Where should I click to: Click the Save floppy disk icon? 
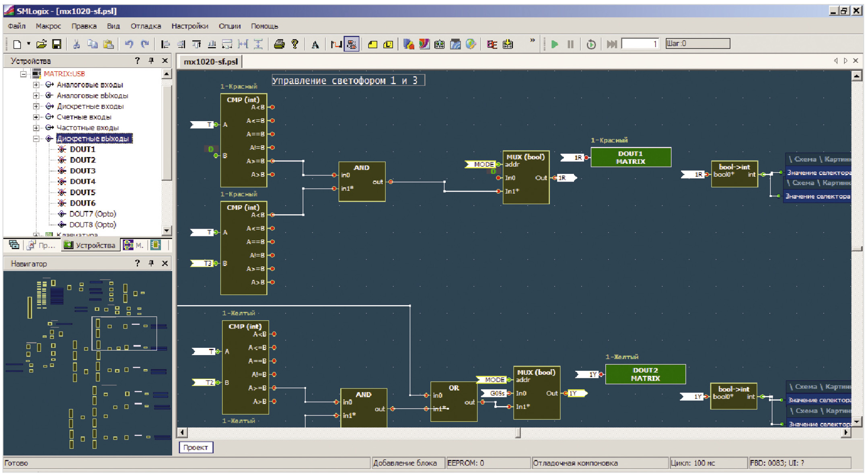coord(57,44)
